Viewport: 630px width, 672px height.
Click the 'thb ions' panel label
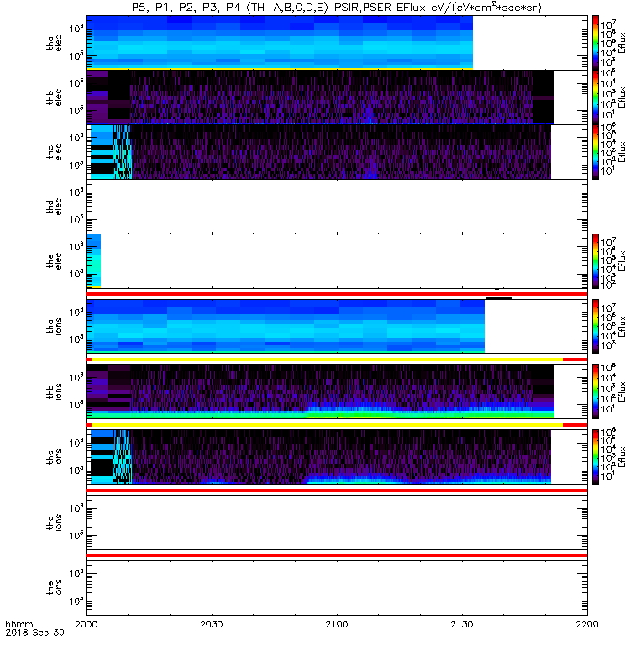click(55, 391)
